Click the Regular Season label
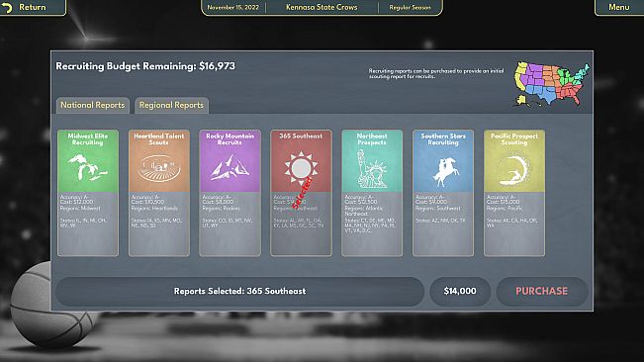644x362 pixels. (x=410, y=7)
